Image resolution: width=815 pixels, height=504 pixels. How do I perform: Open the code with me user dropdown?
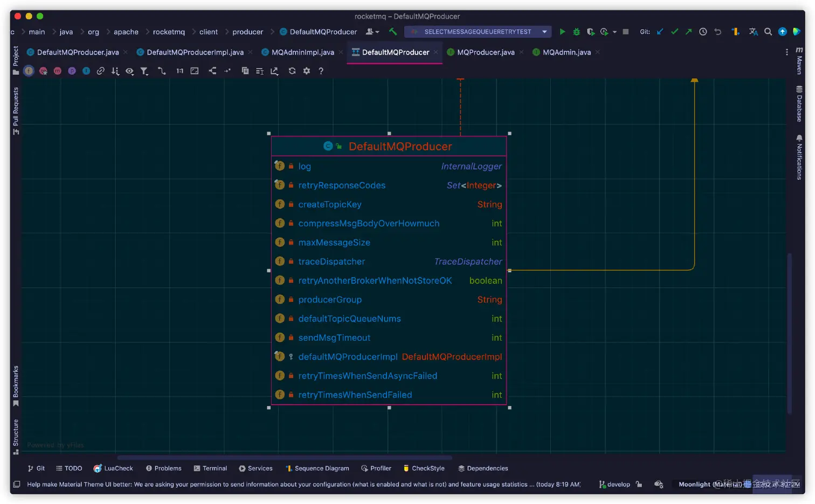point(372,32)
